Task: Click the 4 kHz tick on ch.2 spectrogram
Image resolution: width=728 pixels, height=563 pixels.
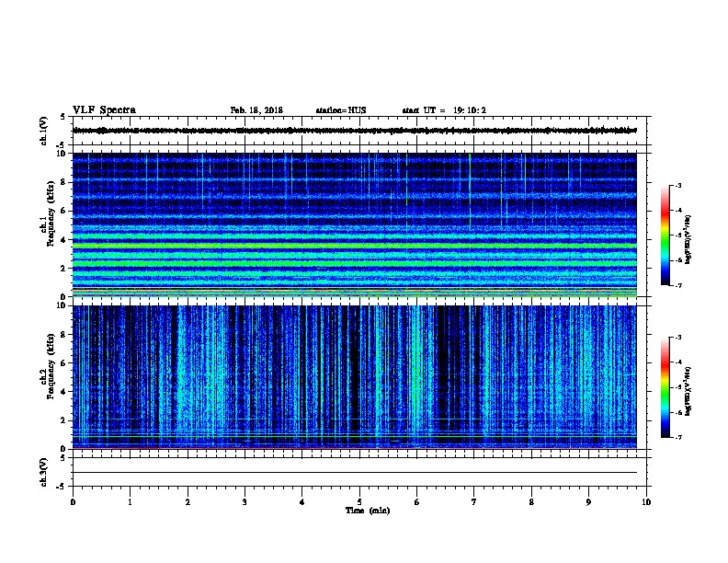Action: point(63,392)
